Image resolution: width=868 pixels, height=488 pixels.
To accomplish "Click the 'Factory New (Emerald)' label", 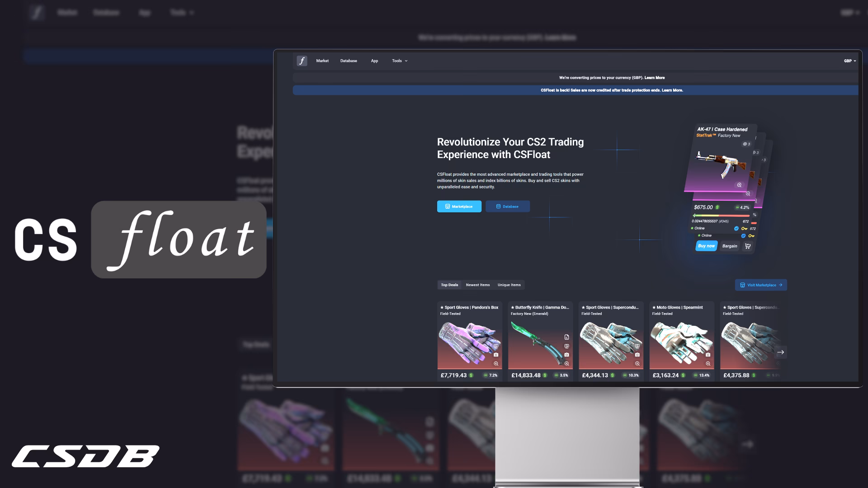I will (529, 314).
